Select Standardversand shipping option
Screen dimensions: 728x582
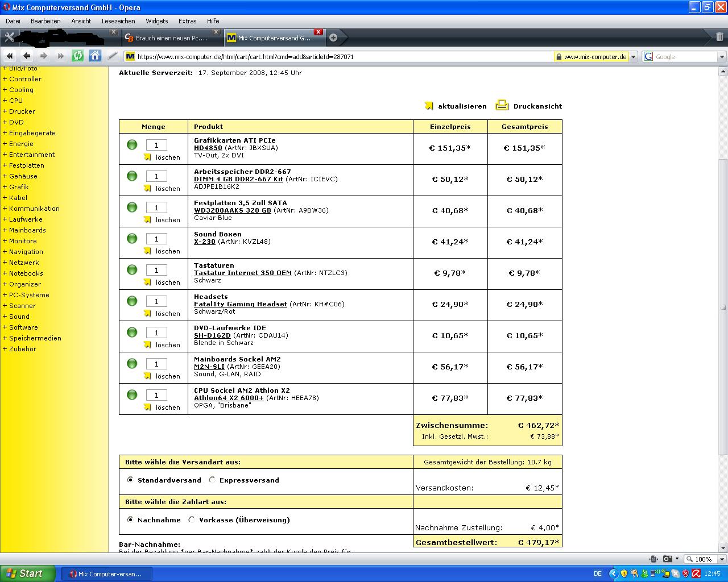pos(130,480)
